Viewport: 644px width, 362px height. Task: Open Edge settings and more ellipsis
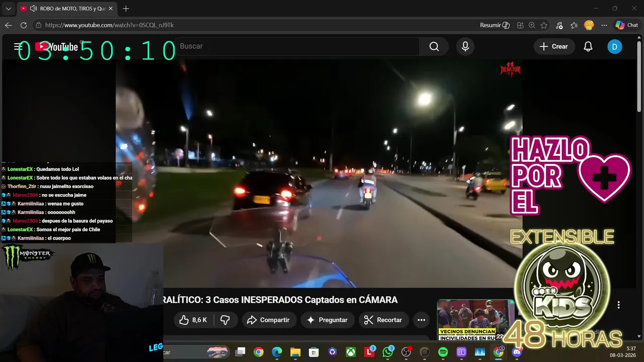(x=604, y=25)
